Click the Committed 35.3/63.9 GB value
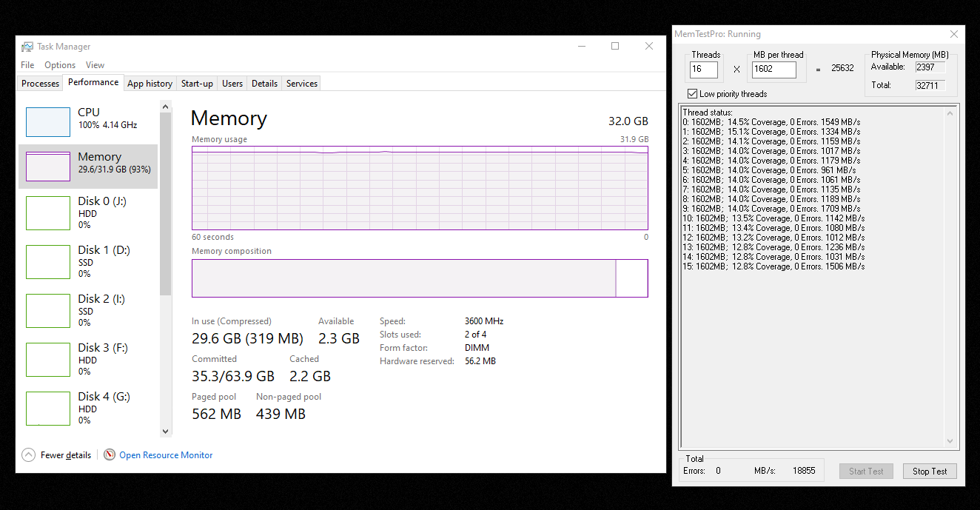This screenshot has width=980, height=510. coord(233,376)
